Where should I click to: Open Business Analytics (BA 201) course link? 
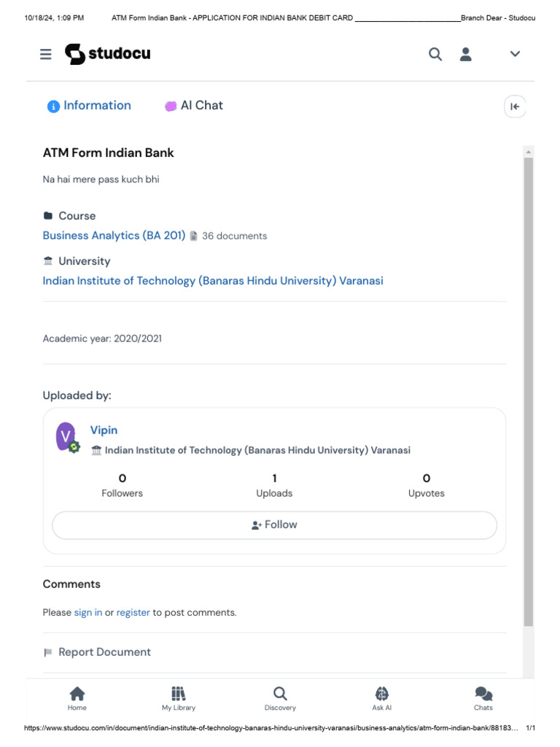click(114, 236)
